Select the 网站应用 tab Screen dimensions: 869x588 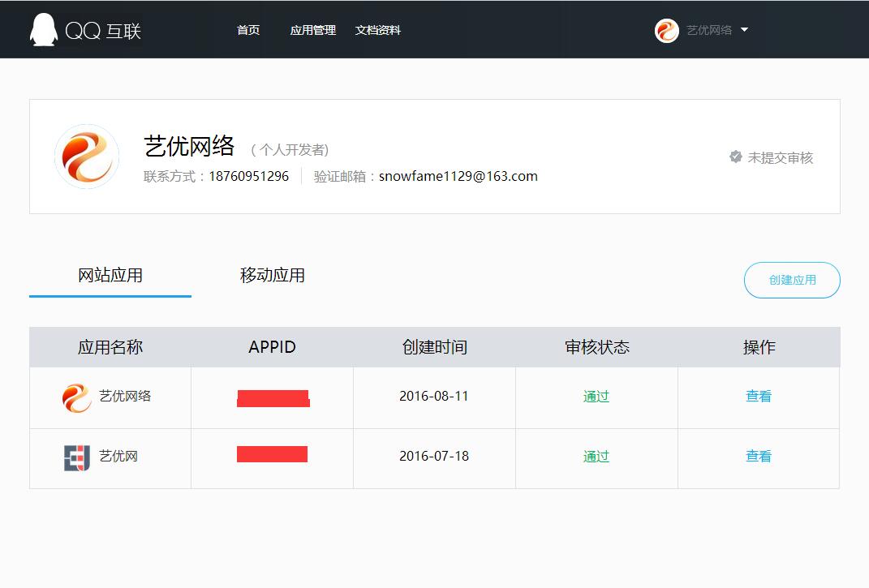110,275
